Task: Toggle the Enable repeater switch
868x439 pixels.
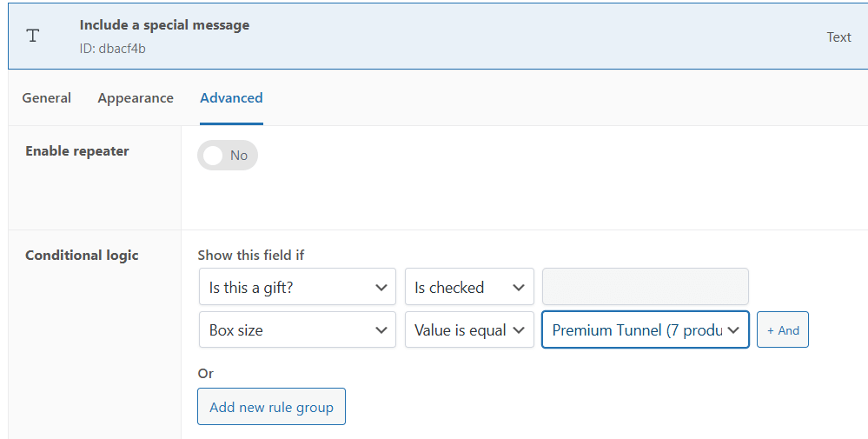Action: [228, 156]
